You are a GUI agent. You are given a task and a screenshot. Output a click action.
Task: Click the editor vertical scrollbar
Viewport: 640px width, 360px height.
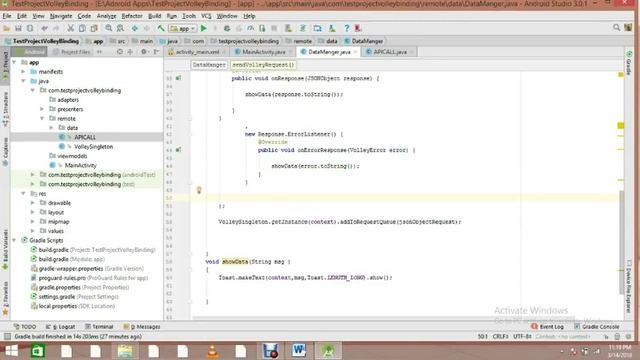[x=621, y=242]
